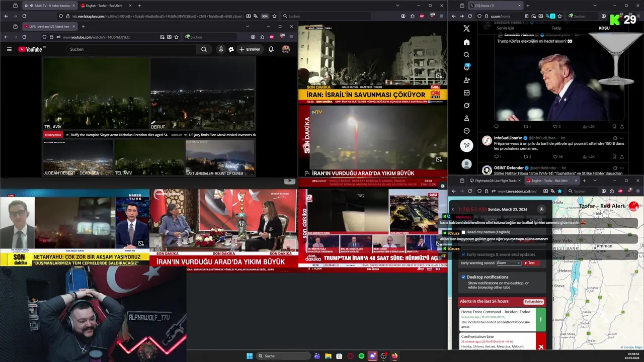Click taskbar Suche search box
The image size is (644, 362).
point(283,356)
